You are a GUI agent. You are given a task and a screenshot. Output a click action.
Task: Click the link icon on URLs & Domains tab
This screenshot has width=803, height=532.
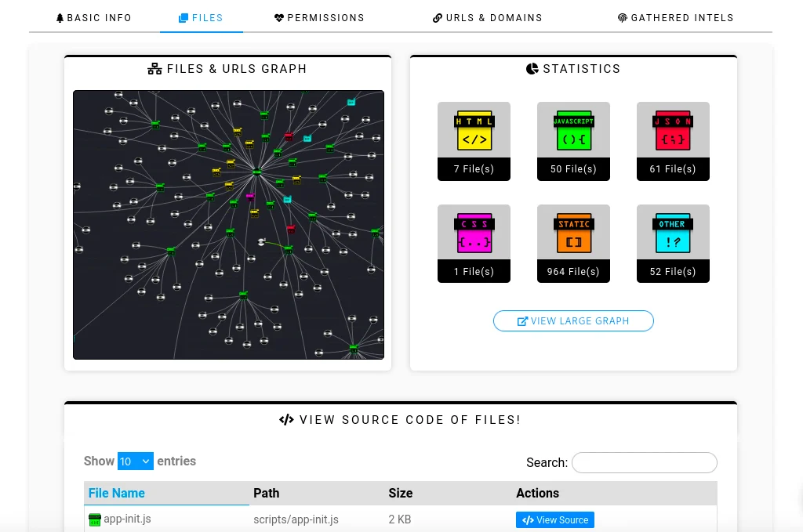(438, 18)
